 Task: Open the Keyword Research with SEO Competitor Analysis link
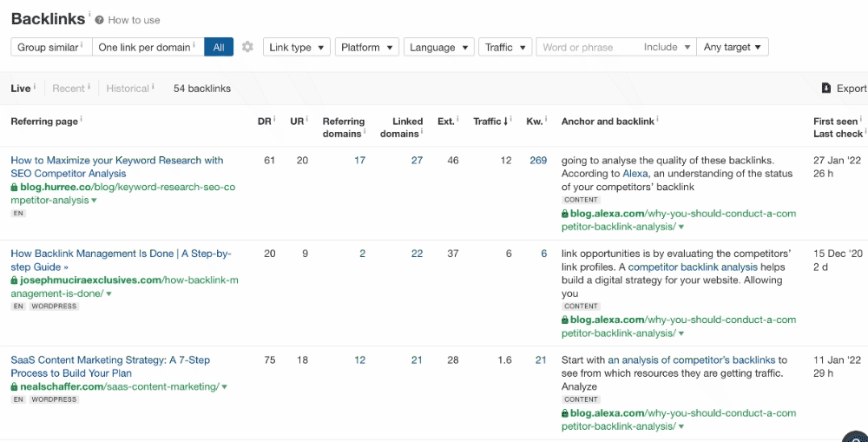click(x=116, y=167)
